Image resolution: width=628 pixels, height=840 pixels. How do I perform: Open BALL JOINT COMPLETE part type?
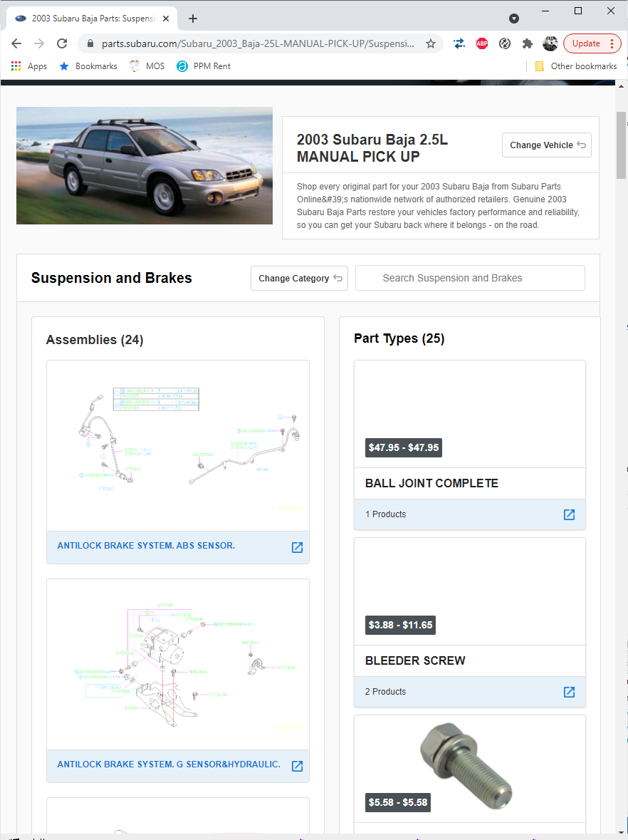(x=431, y=483)
